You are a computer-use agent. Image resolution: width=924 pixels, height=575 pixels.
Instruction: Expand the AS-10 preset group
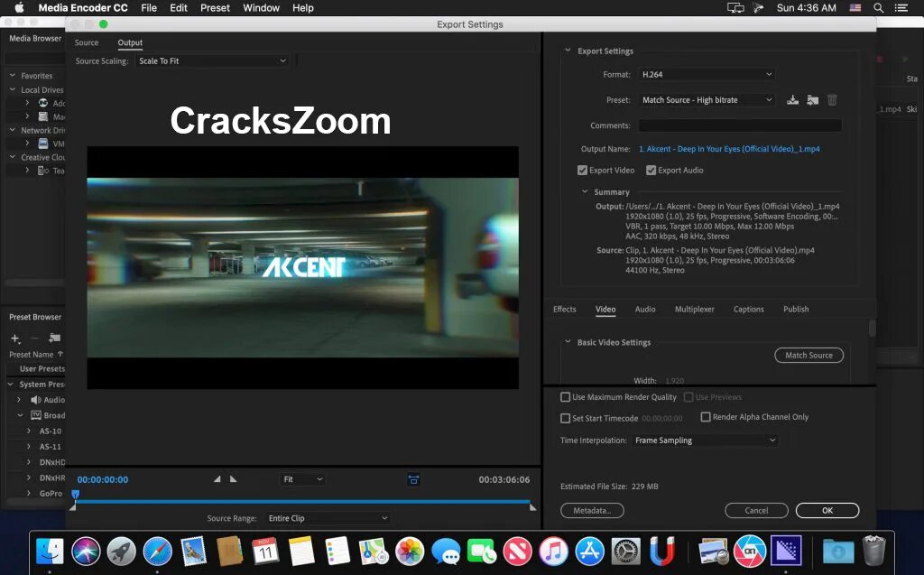(x=28, y=431)
